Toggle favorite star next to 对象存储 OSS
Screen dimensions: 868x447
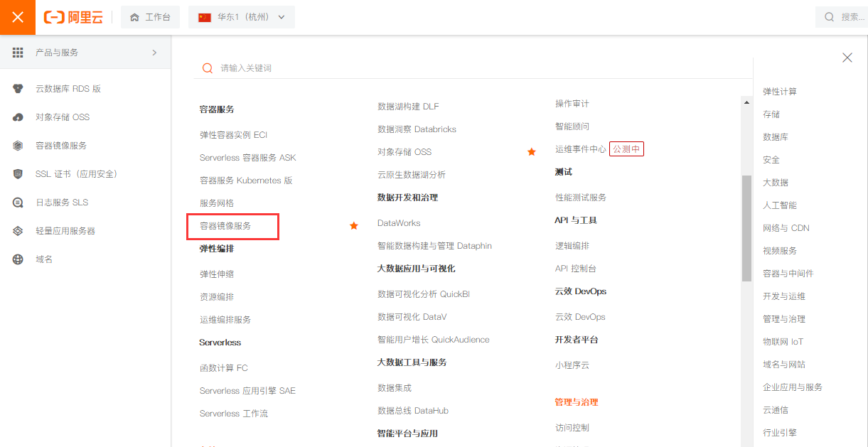(x=532, y=152)
